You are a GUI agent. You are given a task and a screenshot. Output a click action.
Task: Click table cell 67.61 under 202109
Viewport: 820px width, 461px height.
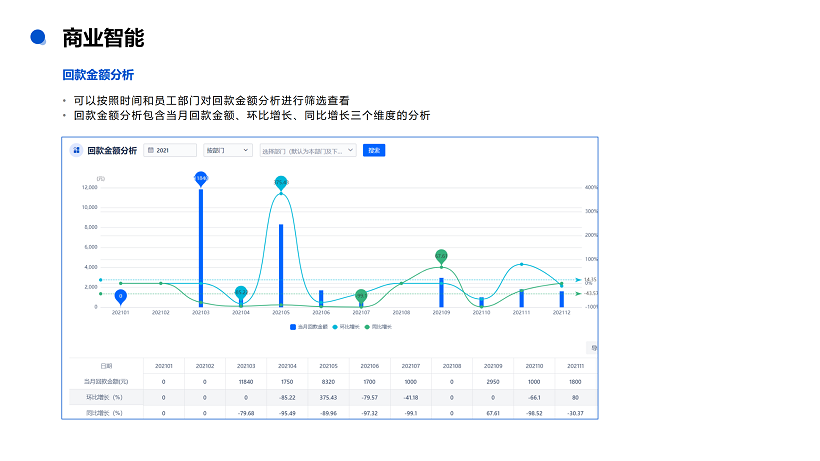point(493,413)
